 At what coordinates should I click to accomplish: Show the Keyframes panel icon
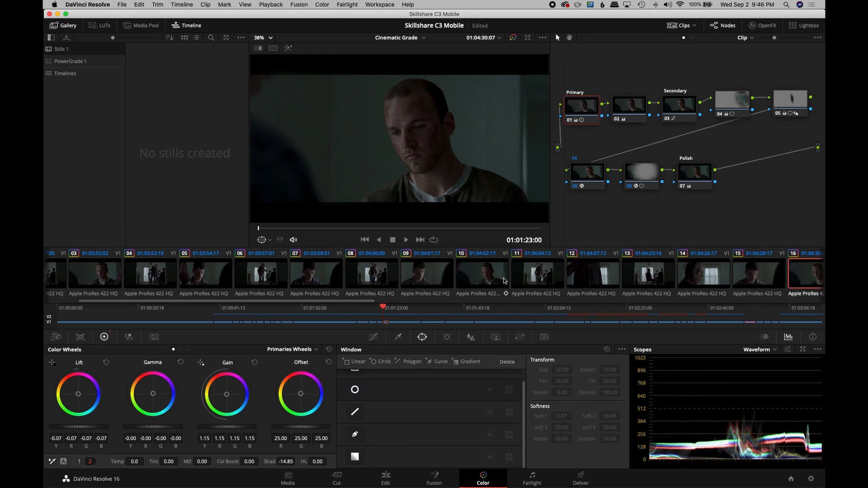coord(764,337)
